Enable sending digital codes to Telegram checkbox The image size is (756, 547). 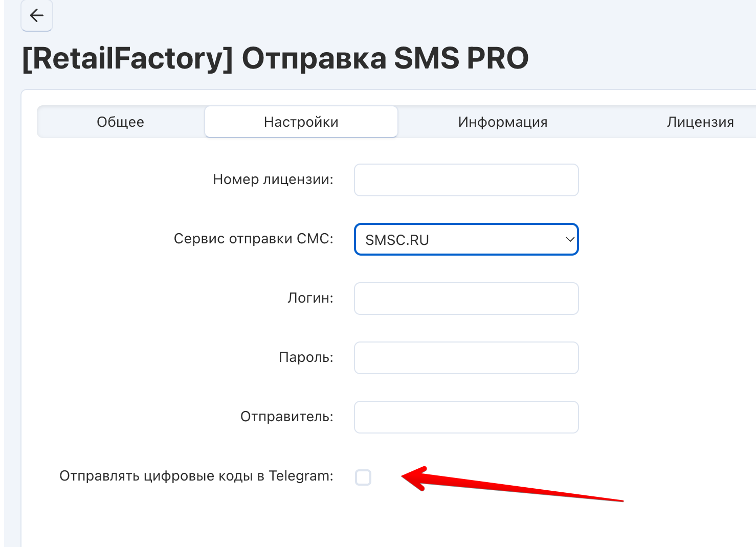click(x=363, y=477)
